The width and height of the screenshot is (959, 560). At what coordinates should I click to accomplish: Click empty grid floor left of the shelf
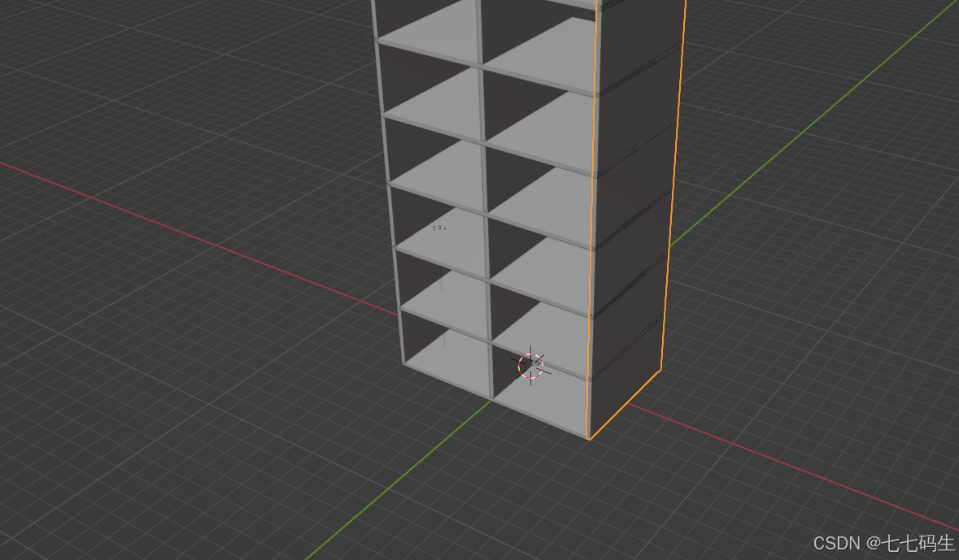click(203, 366)
